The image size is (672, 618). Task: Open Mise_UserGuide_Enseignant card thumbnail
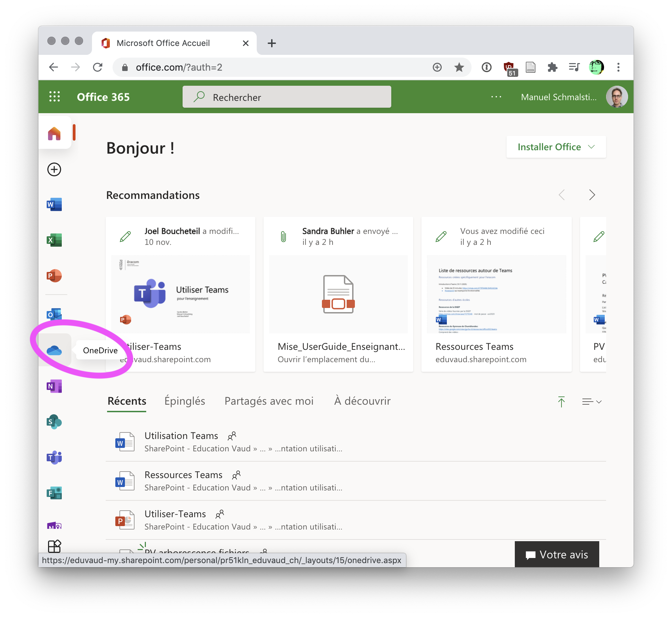[338, 294]
